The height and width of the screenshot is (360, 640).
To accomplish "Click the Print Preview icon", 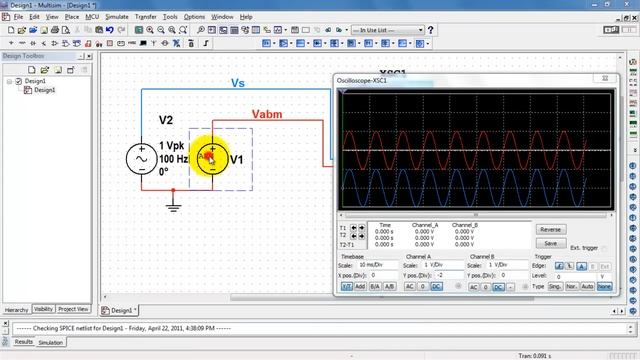I will coord(66,30).
